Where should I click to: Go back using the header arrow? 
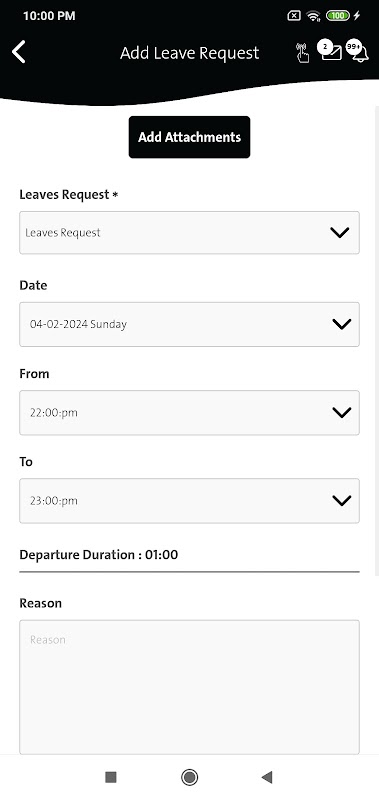(x=19, y=52)
